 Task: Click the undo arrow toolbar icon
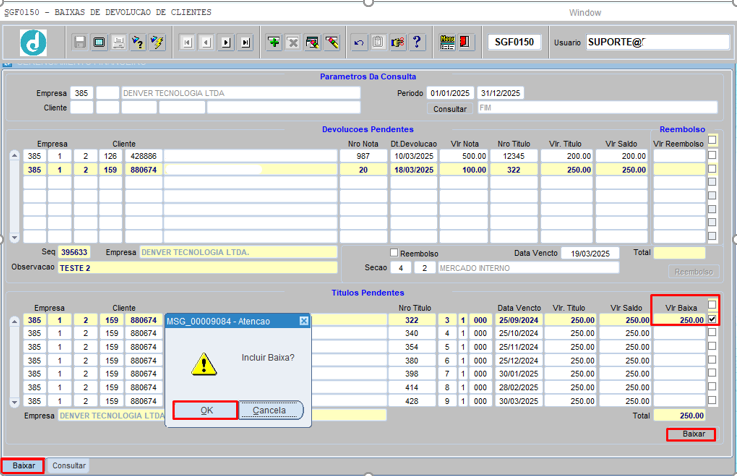[x=359, y=42]
